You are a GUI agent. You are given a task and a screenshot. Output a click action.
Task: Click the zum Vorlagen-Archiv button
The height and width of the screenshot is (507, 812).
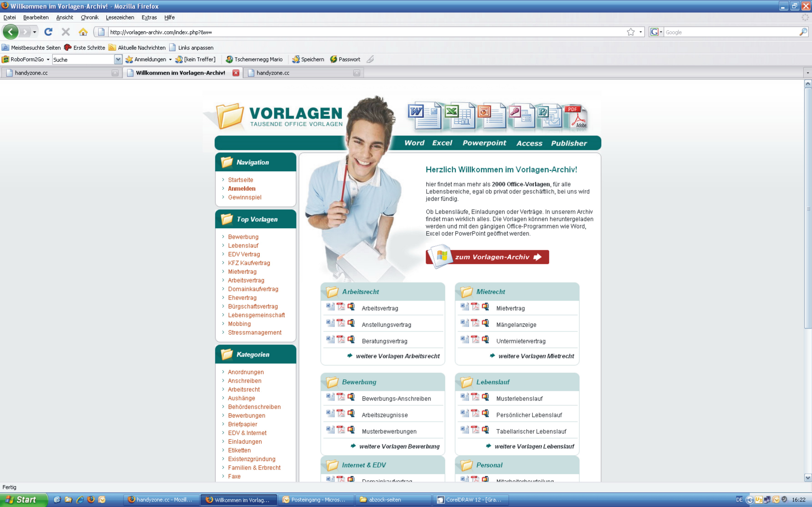(487, 257)
